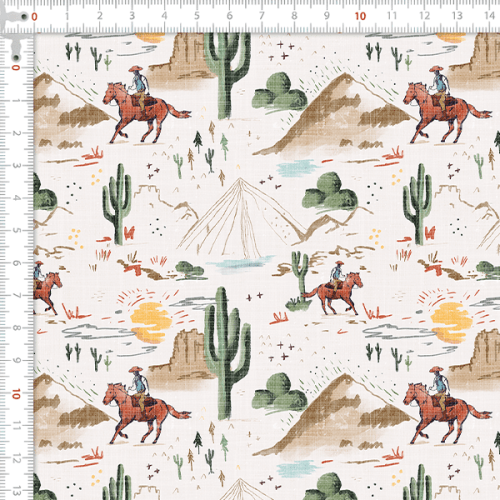Click the red 0 on the top ruler
Image resolution: width=500 pixels, height=500 pixels.
34,16
